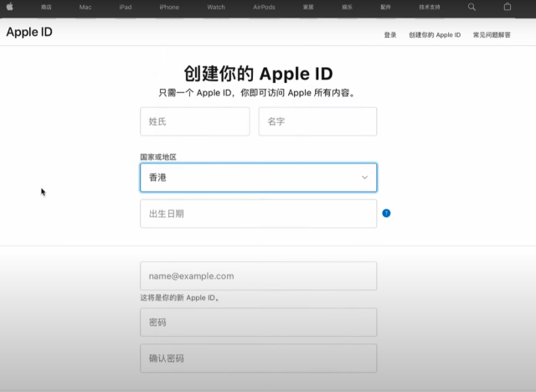Open the shopping bag icon
The image size is (536, 392).
507,7
